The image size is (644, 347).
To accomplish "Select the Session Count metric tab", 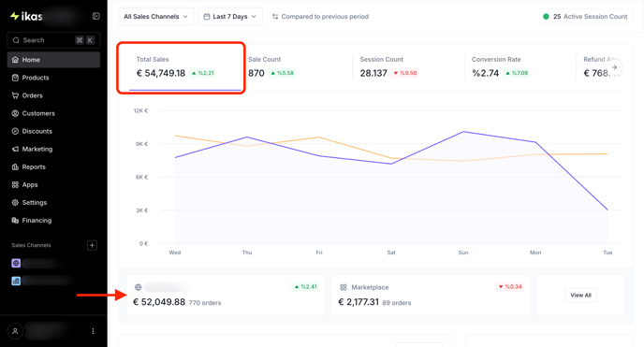I will pyautogui.click(x=408, y=67).
